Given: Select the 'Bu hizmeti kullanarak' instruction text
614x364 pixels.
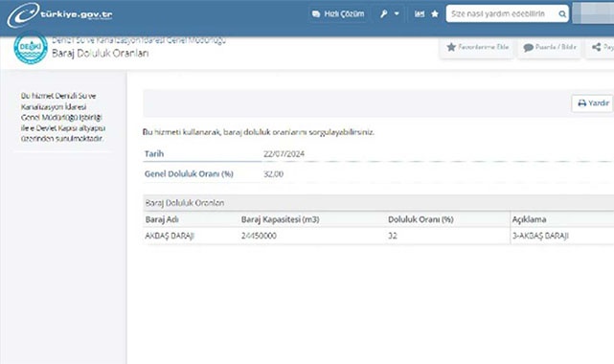Looking at the screenshot, I should pyautogui.click(x=259, y=132).
